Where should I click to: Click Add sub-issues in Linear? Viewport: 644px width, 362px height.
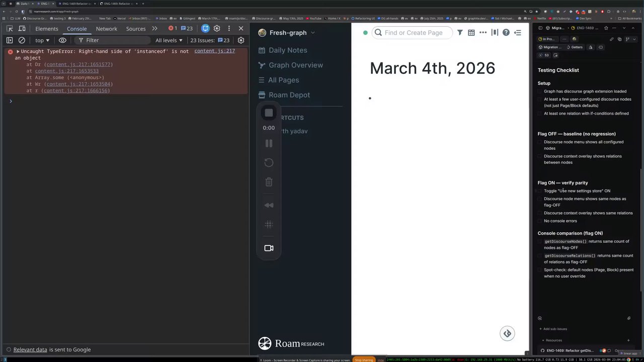click(x=553, y=329)
